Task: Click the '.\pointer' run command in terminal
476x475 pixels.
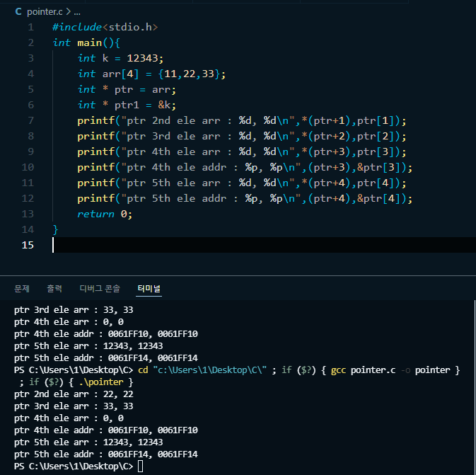Action: point(101,382)
